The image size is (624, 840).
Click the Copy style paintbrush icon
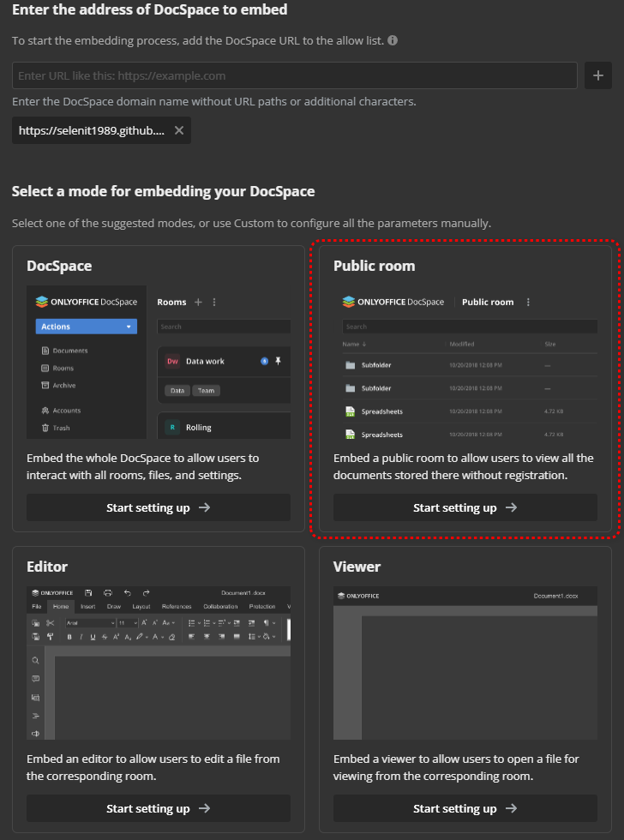click(50, 637)
